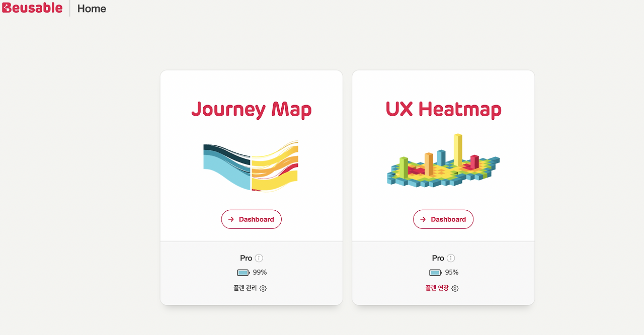The width and height of the screenshot is (644, 335).
Task: Open 플랜 연장 under UX Heatmap
Action: 437,288
